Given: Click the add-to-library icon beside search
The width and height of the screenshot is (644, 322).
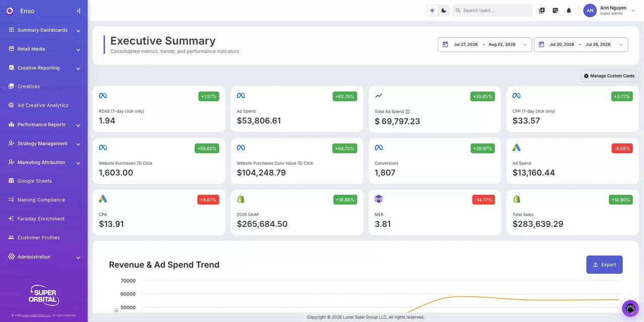Looking at the screenshot, I should click(x=542, y=11).
